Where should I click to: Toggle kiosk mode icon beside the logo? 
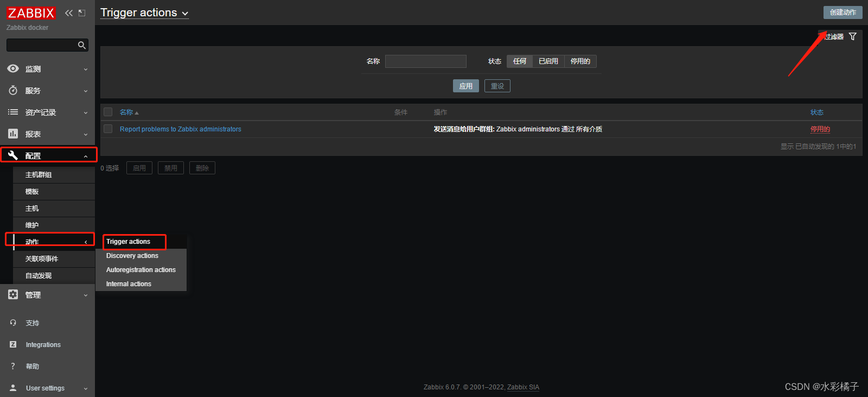pos(82,13)
